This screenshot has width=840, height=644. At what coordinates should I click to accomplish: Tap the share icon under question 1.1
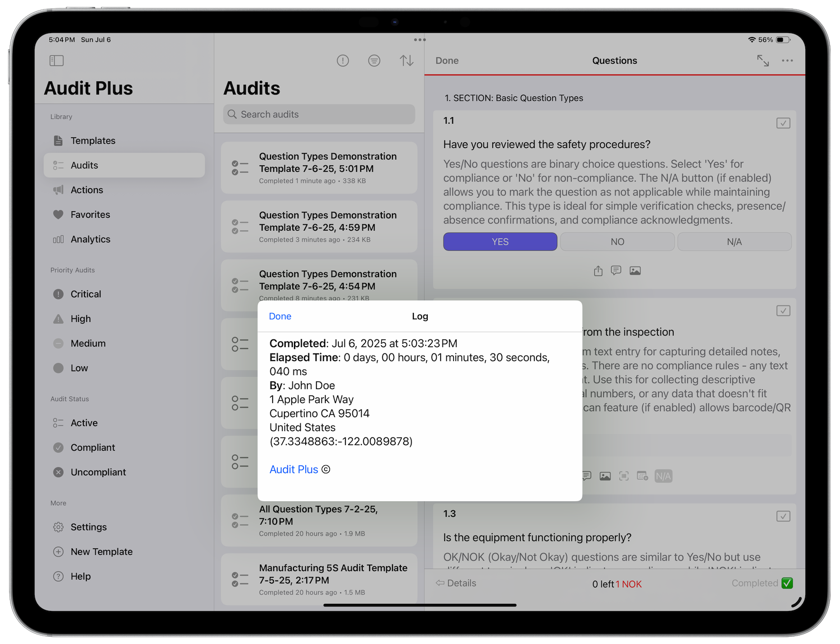click(598, 271)
